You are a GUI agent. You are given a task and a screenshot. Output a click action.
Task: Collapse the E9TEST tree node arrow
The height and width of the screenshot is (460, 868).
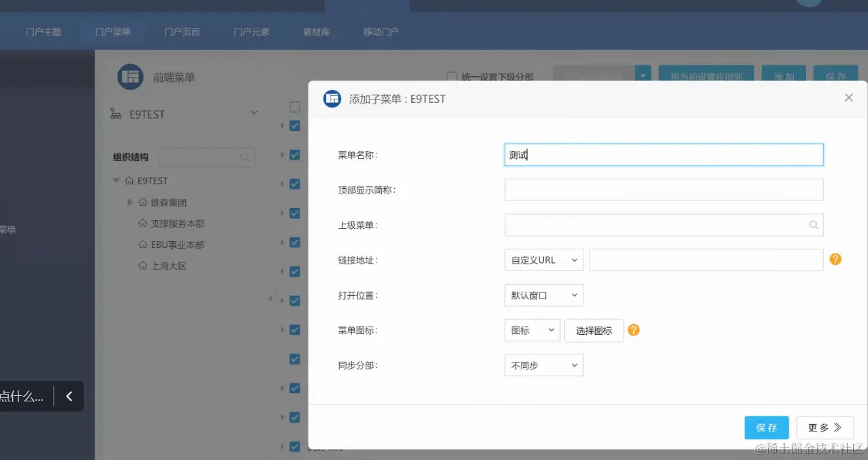(116, 181)
